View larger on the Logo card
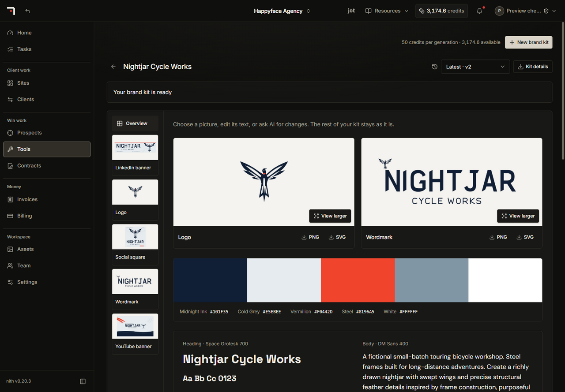Viewport: 565px width, 392px height. (x=330, y=216)
